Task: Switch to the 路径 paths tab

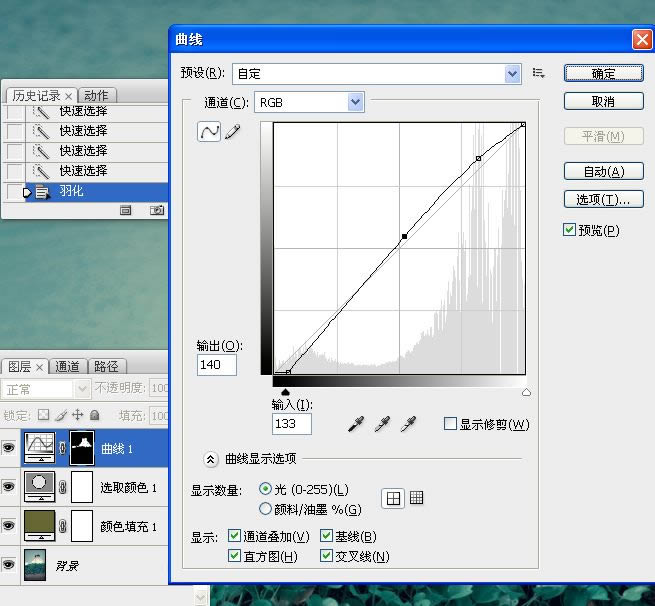Action: click(x=106, y=367)
